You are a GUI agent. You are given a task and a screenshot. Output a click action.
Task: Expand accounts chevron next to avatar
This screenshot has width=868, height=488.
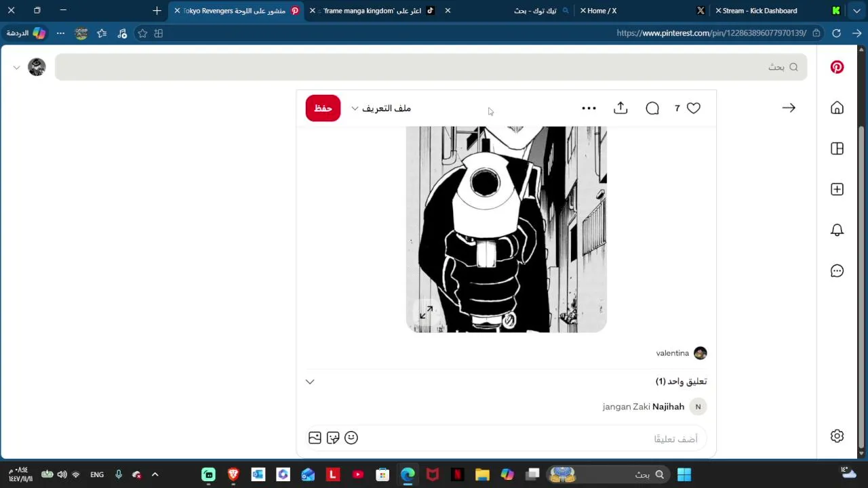coord(16,67)
